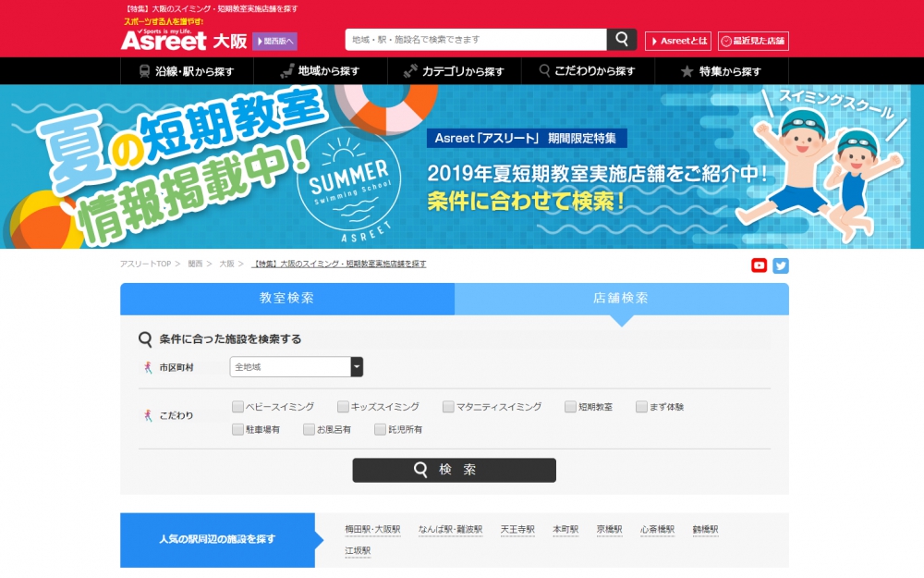Click the 関西版へ button

274,41
